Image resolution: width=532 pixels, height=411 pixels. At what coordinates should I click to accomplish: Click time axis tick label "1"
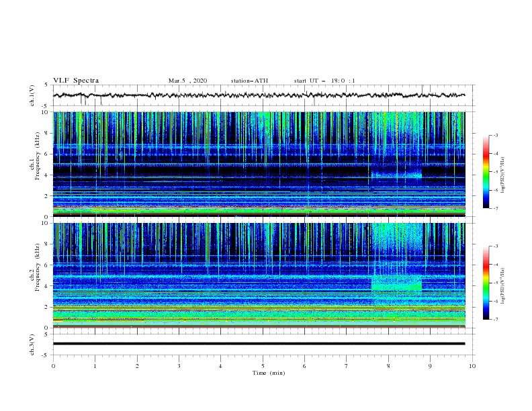pos(95,366)
